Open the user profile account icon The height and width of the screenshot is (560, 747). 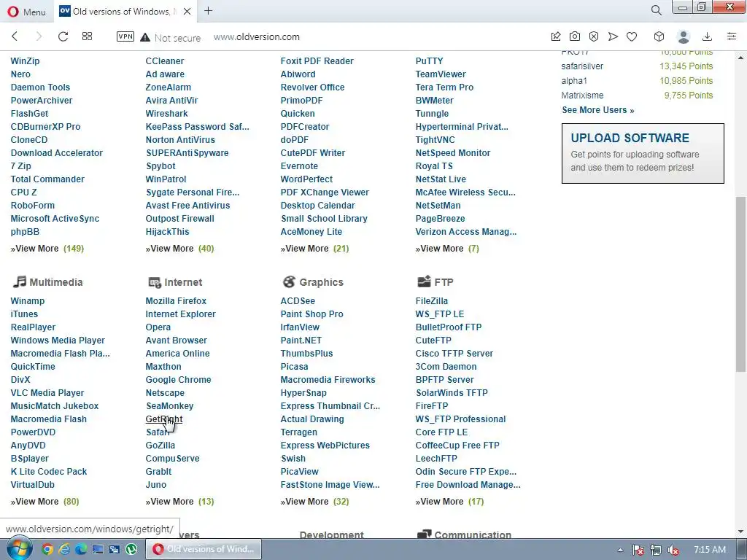[x=683, y=36]
